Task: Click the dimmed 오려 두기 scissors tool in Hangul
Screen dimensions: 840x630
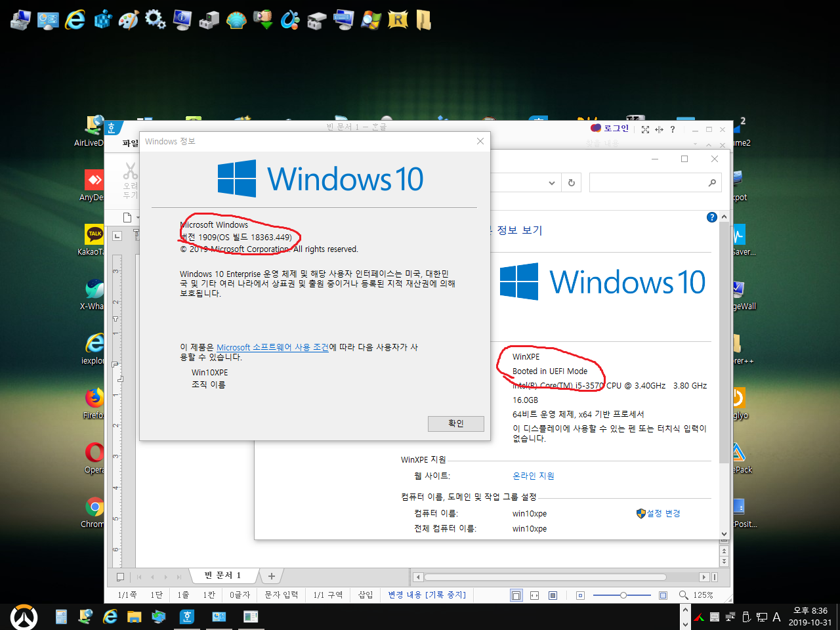Action: pyautogui.click(x=131, y=180)
